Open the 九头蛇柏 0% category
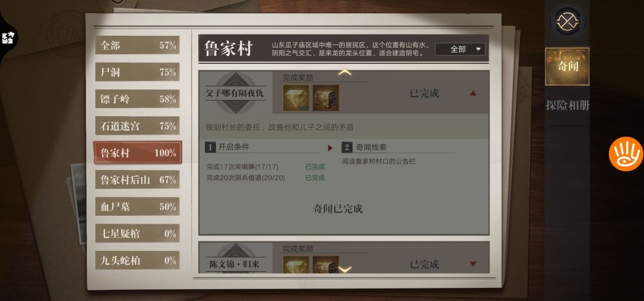The width and height of the screenshot is (644, 301). 138,260
